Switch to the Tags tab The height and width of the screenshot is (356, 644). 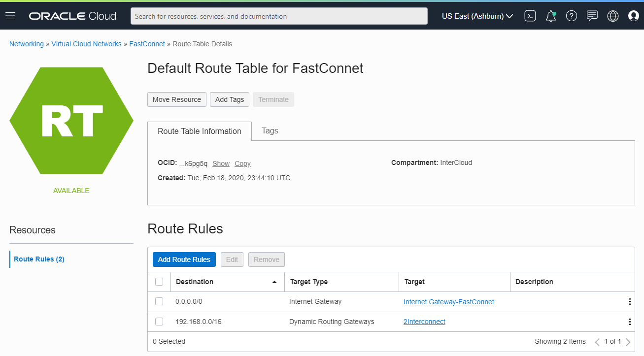(270, 130)
